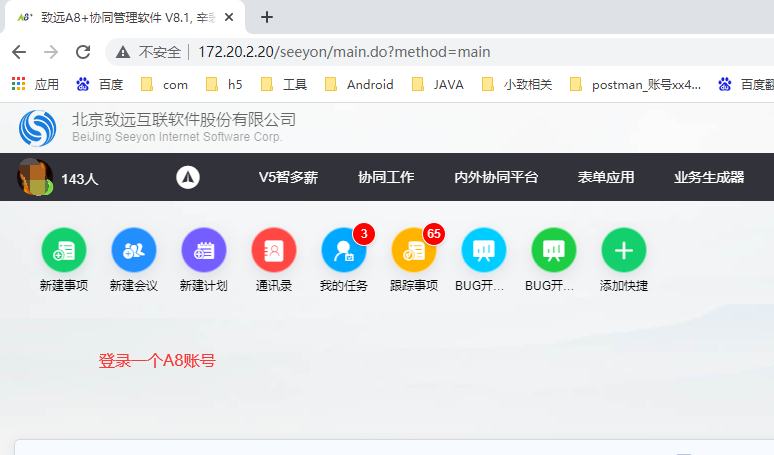This screenshot has width=774, height=455.
Task: Open the 协同工作 menu
Action: coord(386,177)
